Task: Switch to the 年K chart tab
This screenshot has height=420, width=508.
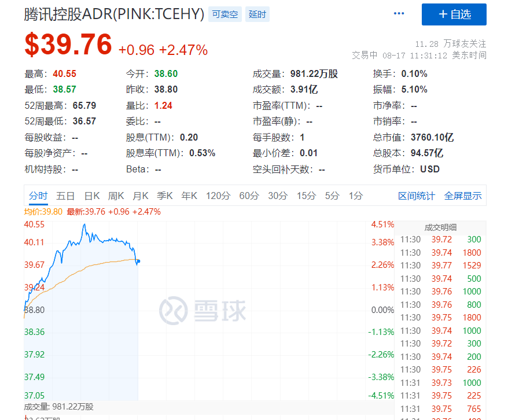Action: [x=189, y=196]
